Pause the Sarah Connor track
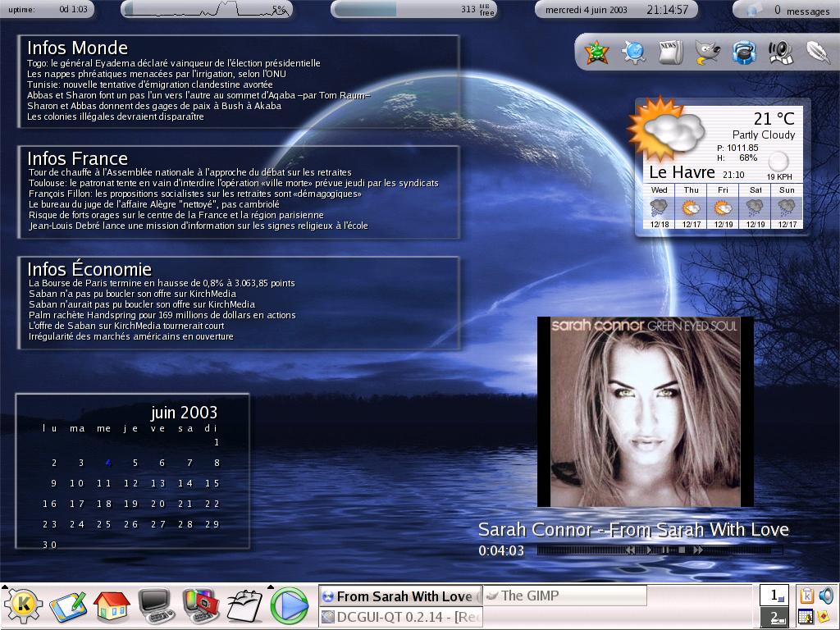Screen dimensions: 840x630 click(x=664, y=550)
